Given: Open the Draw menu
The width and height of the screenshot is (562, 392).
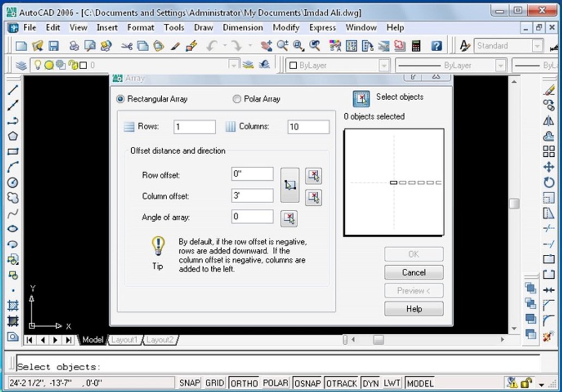Looking at the screenshot, I should click(203, 28).
